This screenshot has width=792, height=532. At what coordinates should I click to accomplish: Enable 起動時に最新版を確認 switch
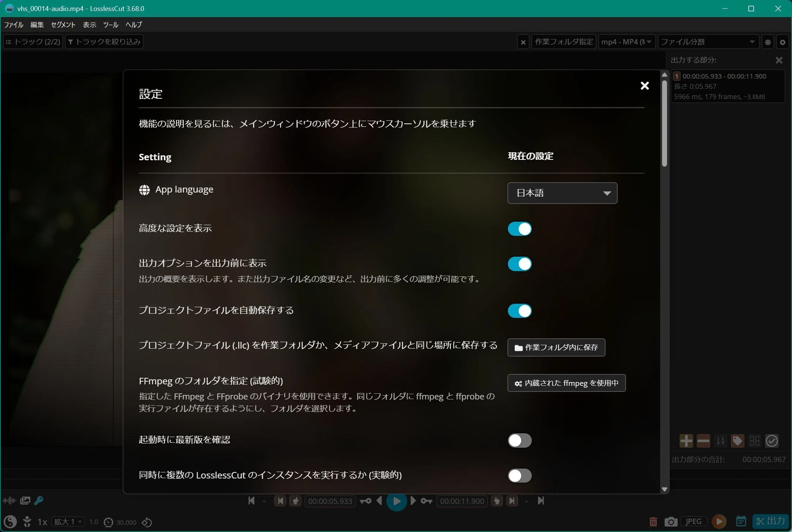tap(520, 440)
